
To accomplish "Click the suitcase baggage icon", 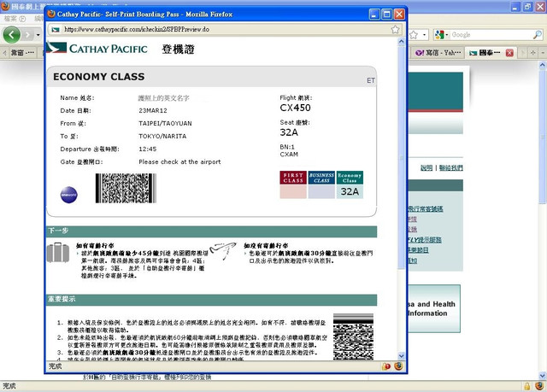I will [x=58, y=253].
